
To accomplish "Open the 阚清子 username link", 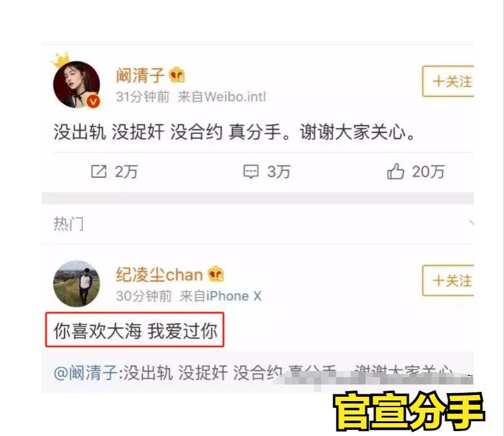I will tap(141, 75).
